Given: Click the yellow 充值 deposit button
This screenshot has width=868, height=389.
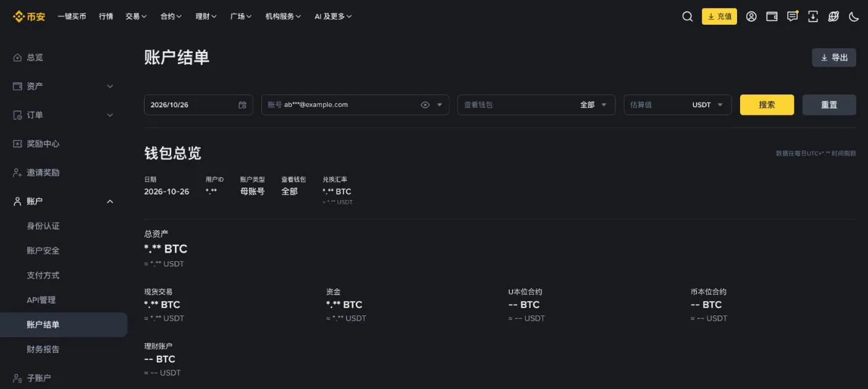Looking at the screenshot, I should [x=719, y=17].
